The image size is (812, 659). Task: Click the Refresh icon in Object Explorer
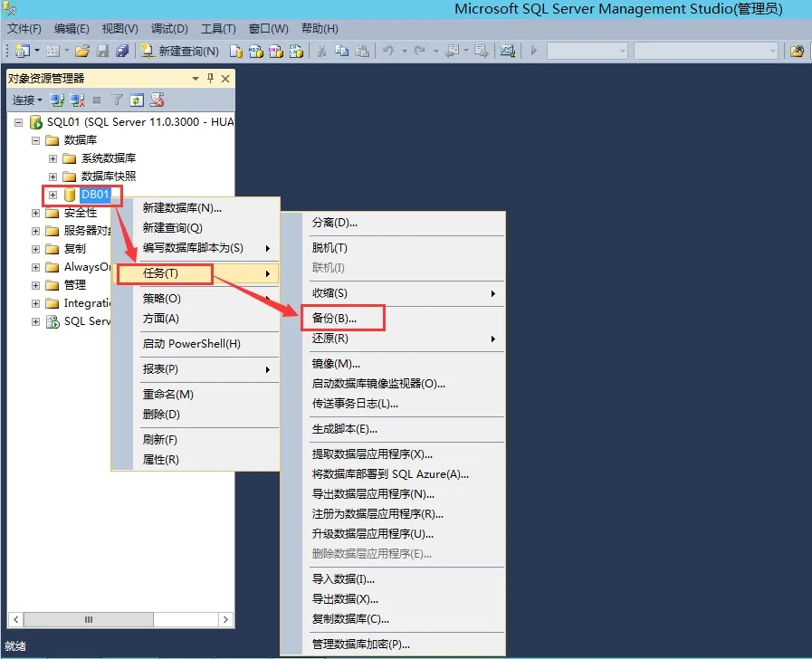click(137, 100)
